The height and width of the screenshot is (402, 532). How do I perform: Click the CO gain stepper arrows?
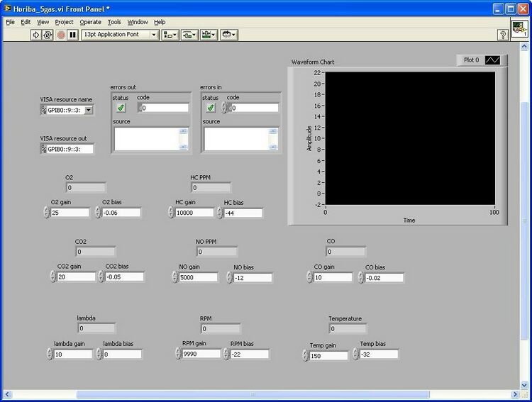pos(309,277)
